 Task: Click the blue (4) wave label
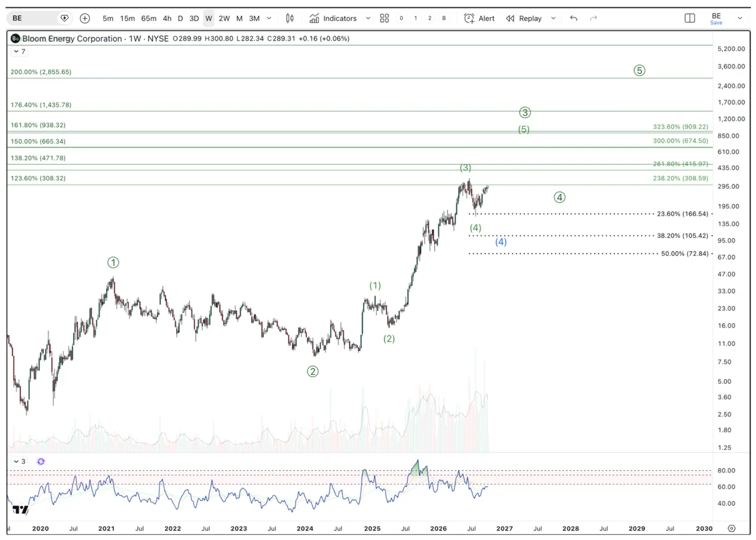pos(501,242)
